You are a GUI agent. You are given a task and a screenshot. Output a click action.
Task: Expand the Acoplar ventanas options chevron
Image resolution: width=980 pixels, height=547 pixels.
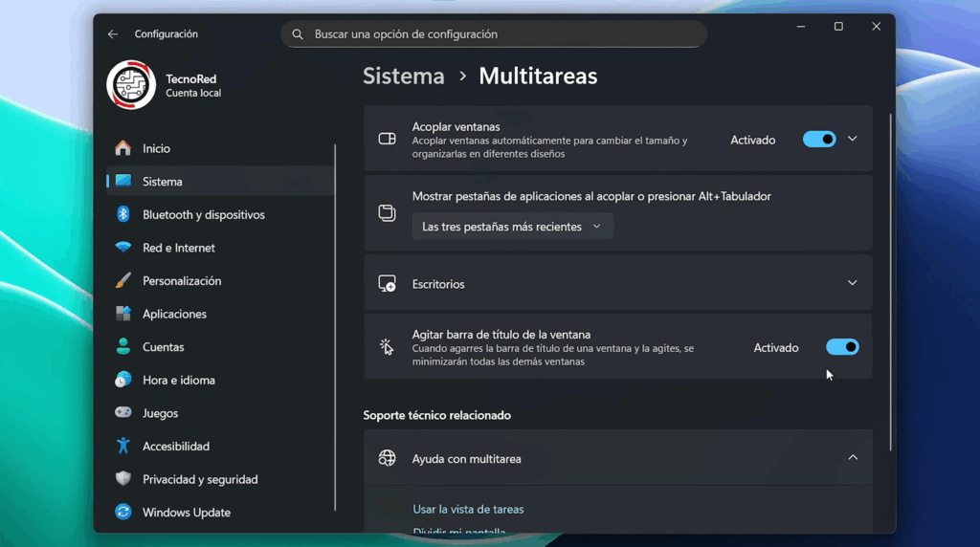[x=853, y=140]
